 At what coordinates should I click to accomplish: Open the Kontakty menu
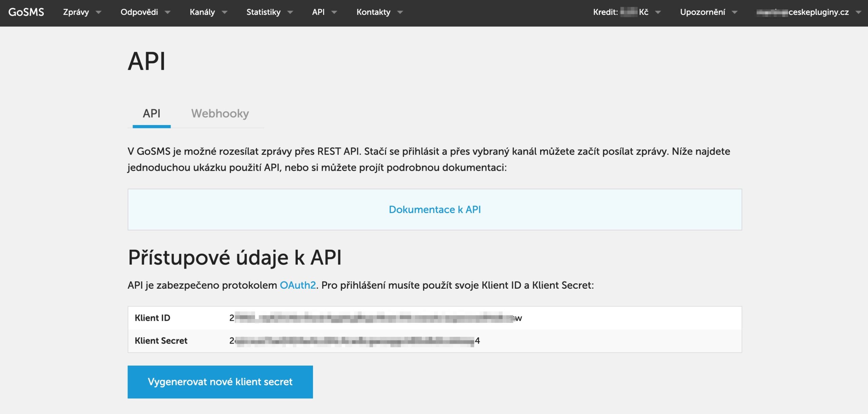pos(373,12)
